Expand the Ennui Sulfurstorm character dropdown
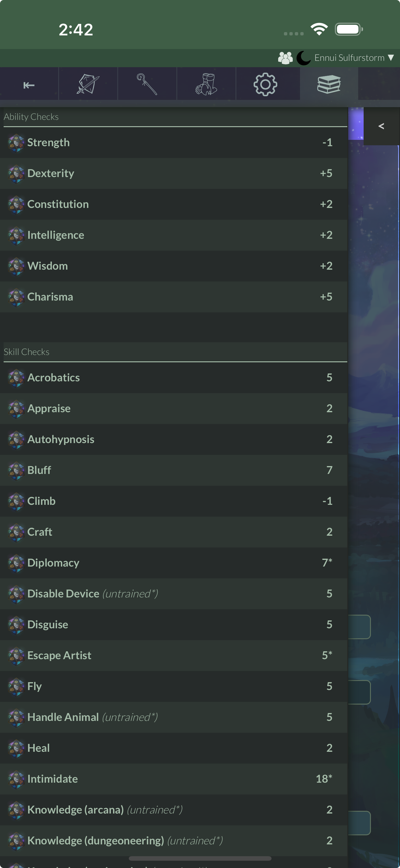The image size is (400, 868). (x=354, y=58)
